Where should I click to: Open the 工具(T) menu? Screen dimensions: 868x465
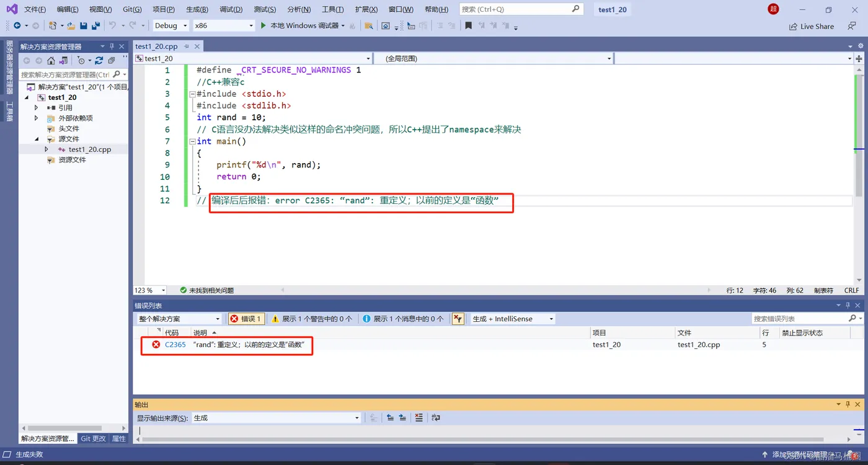[333, 9]
